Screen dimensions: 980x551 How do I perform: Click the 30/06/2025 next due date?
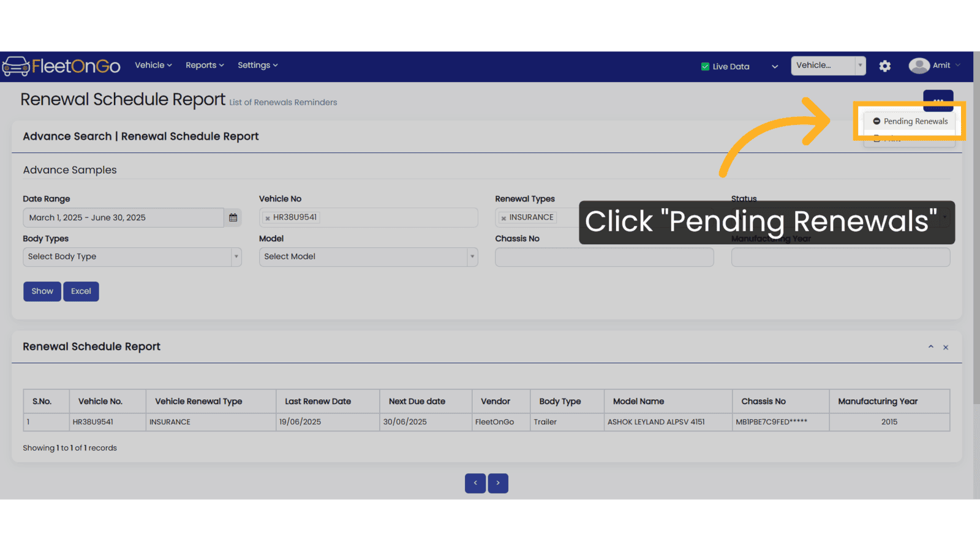click(x=426, y=422)
